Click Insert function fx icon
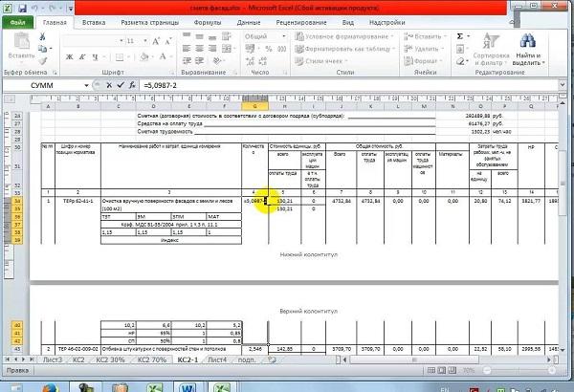Image resolution: width=574 pixels, height=392 pixels. [132, 85]
